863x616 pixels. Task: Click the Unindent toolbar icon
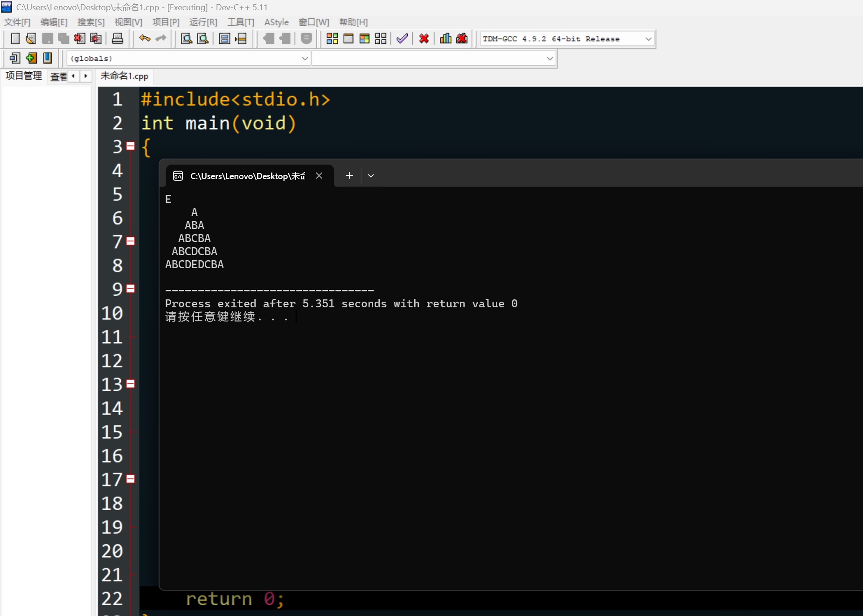pos(285,39)
